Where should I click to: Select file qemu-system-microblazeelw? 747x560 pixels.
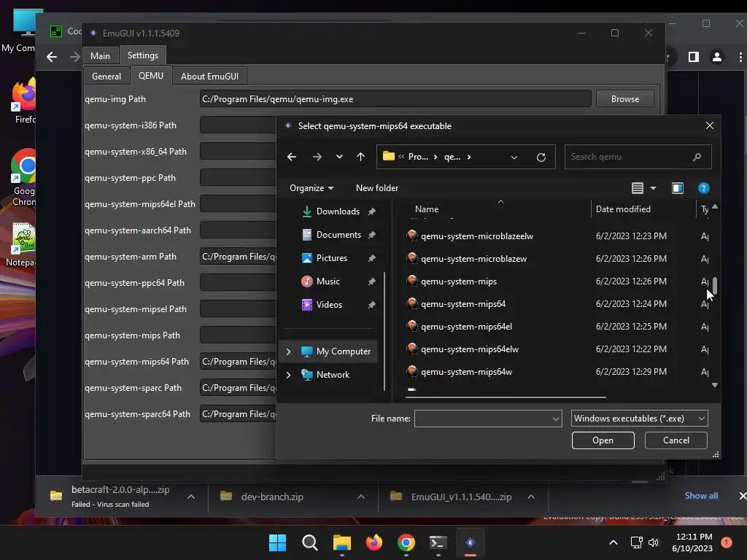[x=477, y=236]
